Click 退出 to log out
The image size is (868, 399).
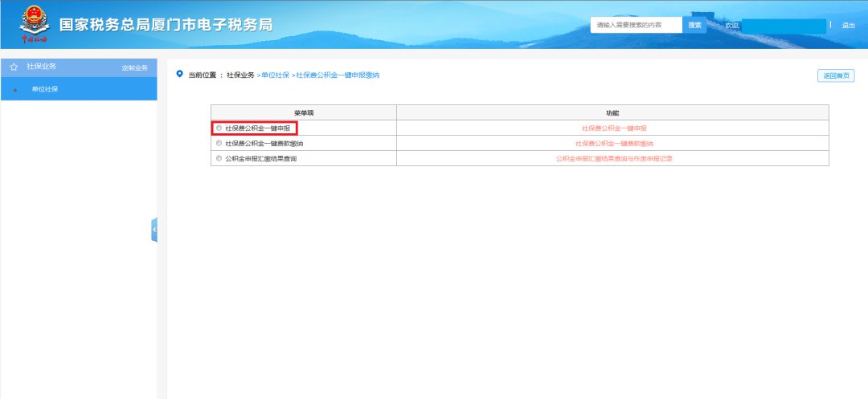[848, 26]
